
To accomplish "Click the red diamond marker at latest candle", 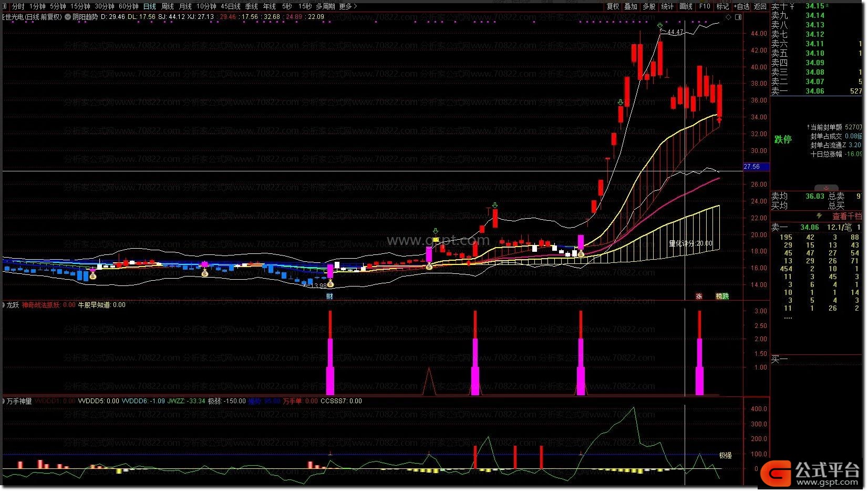I will 719,121.
